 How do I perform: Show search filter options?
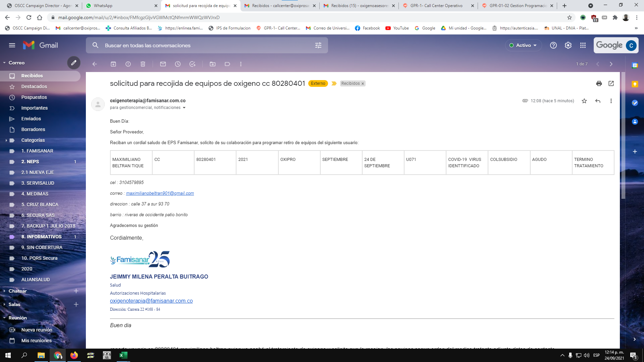click(318, 45)
